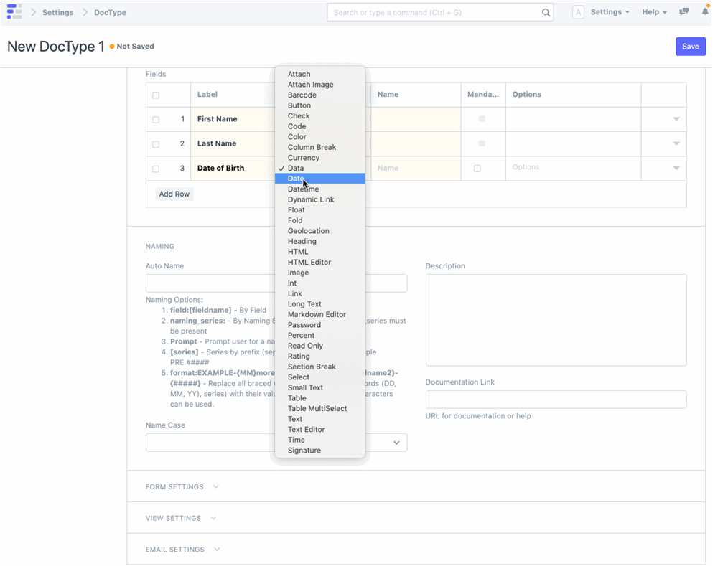This screenshot has width=728, height=566.
Task: Tick the row checkbox for First Name
Action: pyautogui.click(x=156, y=120)
